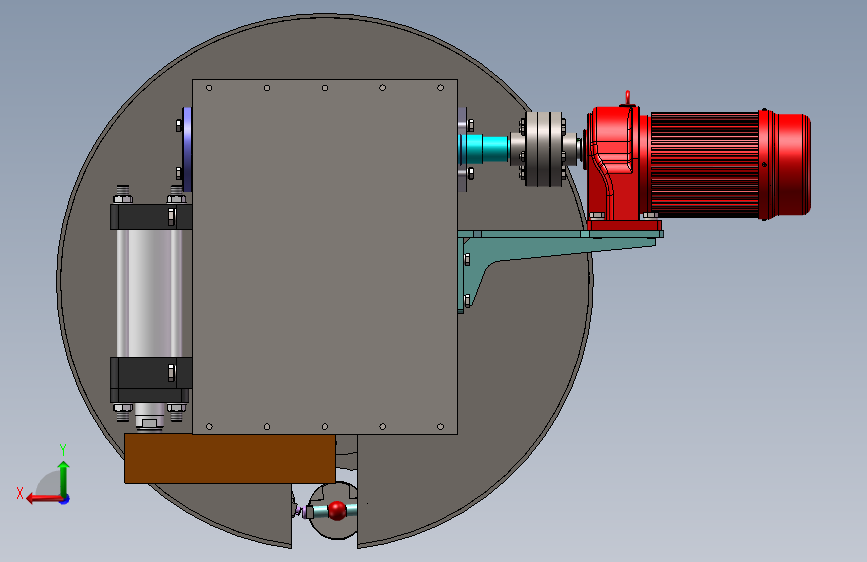Select the red finned electric motor body
This screenshot has width=867, height=562.
click(705, 164)
